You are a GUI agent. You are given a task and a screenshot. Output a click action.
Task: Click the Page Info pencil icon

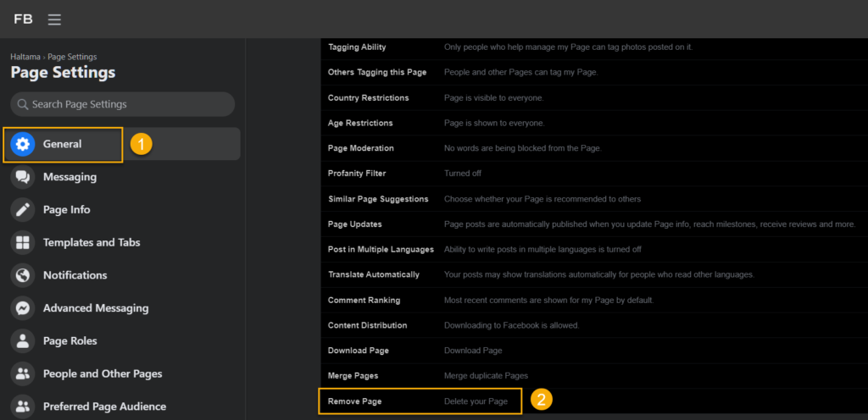pos(23,210)
